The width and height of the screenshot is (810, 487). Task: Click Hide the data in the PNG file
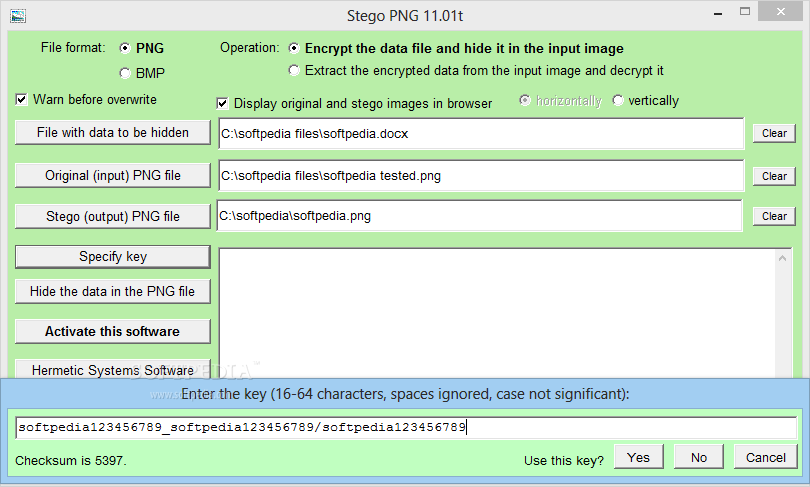113,291
